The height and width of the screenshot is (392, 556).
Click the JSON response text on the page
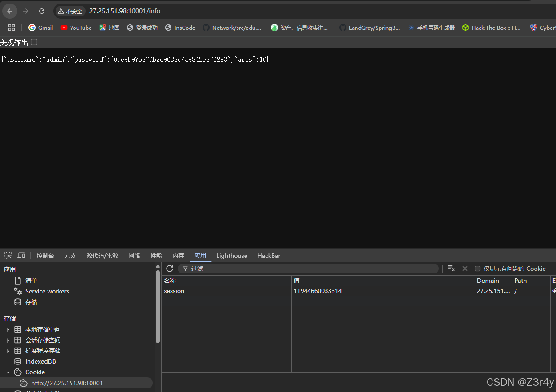(135, 59)
